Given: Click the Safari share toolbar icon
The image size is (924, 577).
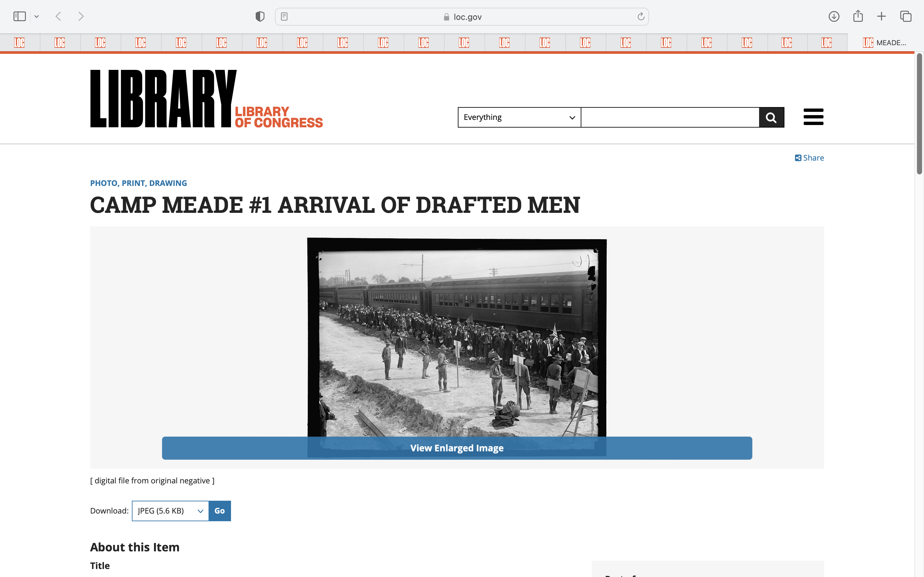Looking at the screenshot, I should pos(858,16).
